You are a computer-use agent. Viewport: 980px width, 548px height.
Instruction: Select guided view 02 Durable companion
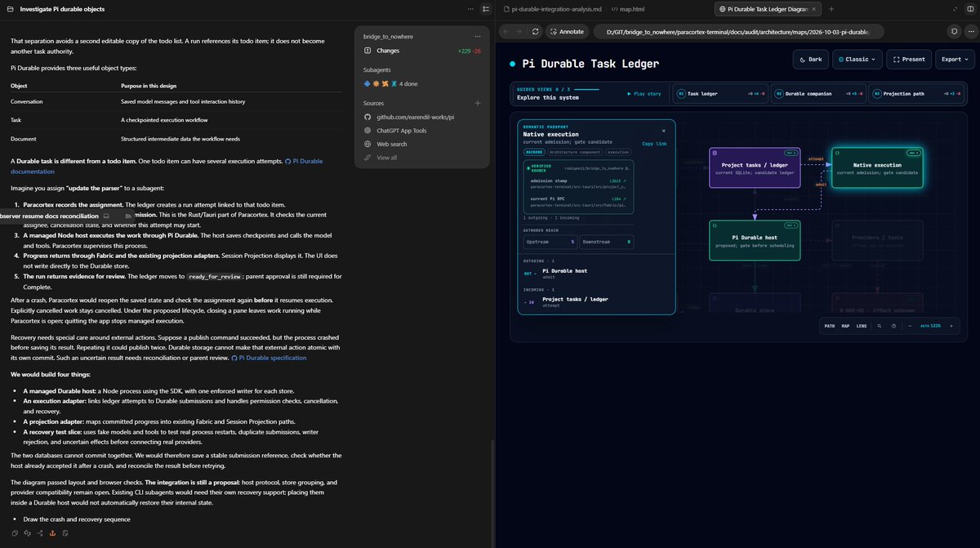(818, 94)
